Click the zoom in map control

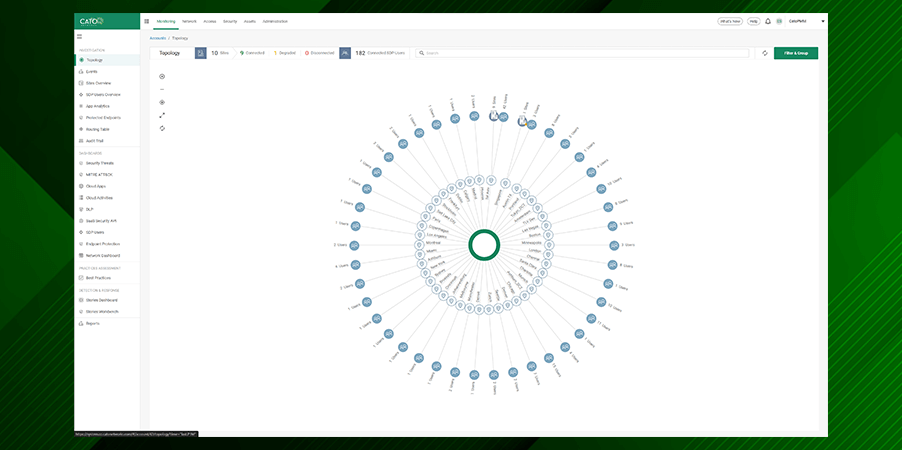coord(162,76)
